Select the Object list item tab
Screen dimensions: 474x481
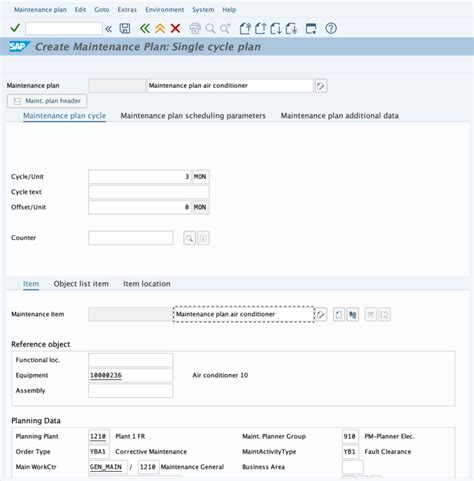(x=81, y=284)
